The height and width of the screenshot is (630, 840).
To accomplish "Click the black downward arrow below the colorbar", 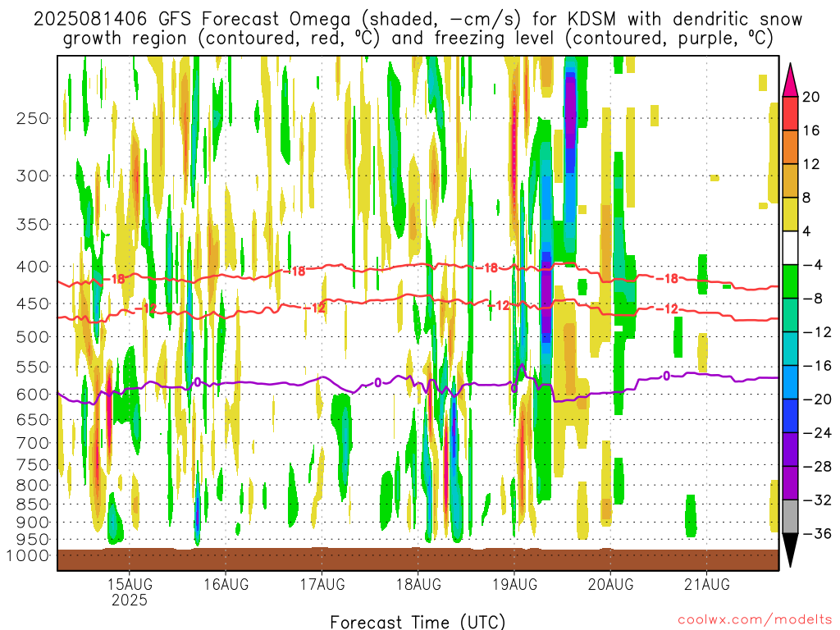I will click(x=790, y=550).
